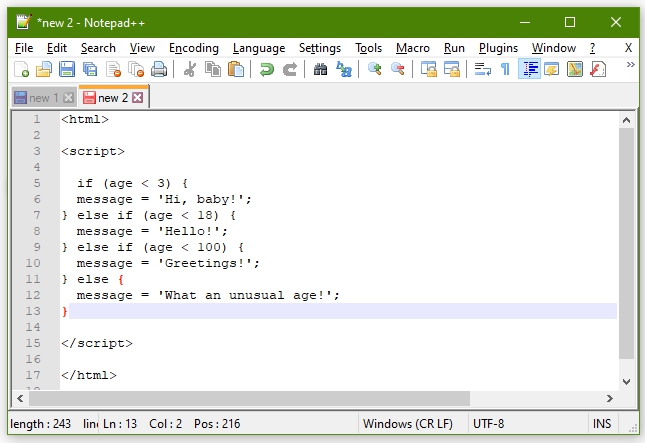Open Find with the binoculars icon
Image resolution: width=645 pixels, height=443 pixels.
[x=320, y=69]
